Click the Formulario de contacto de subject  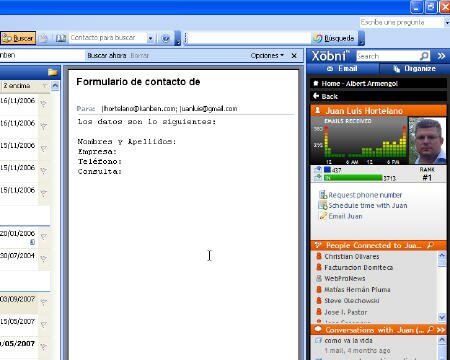tap(138, 82)
